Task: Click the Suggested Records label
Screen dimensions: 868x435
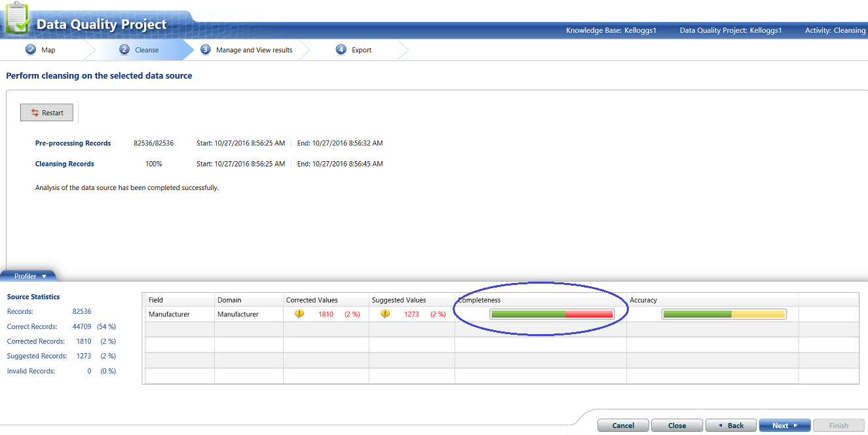Action: [x=37, y=356]
